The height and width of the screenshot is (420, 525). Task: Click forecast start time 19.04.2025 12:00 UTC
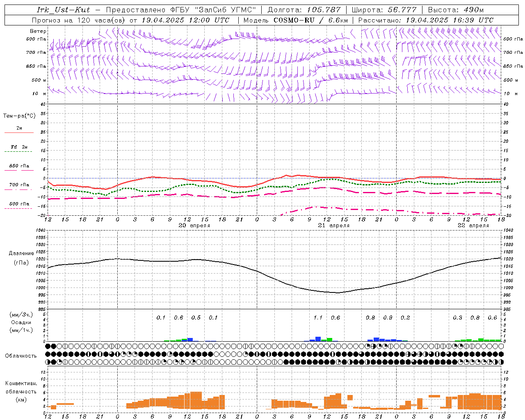tap(185, 20)
